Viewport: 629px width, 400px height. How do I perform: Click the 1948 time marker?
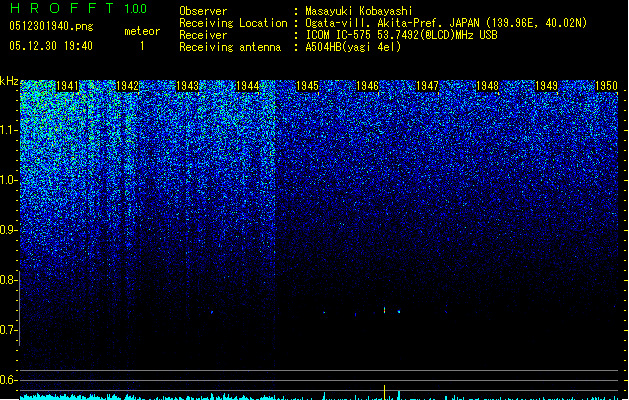click(487, 86)
